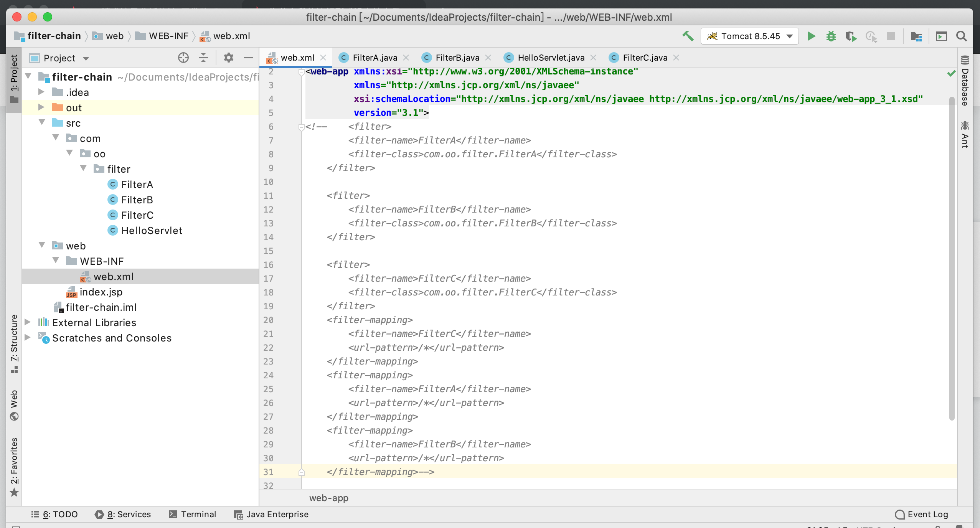The image size is (980, 528).
Task: Collapse the src folder
Action: (42, 122)
